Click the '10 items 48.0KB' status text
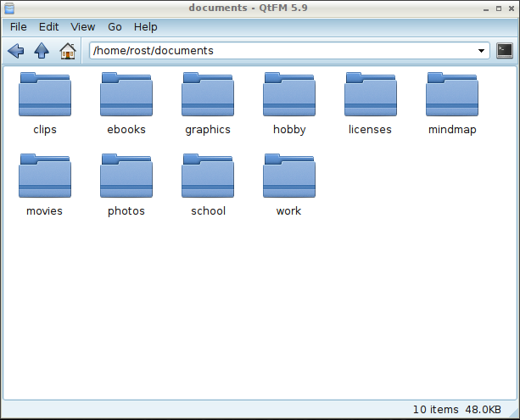 [x=457, y=410]
